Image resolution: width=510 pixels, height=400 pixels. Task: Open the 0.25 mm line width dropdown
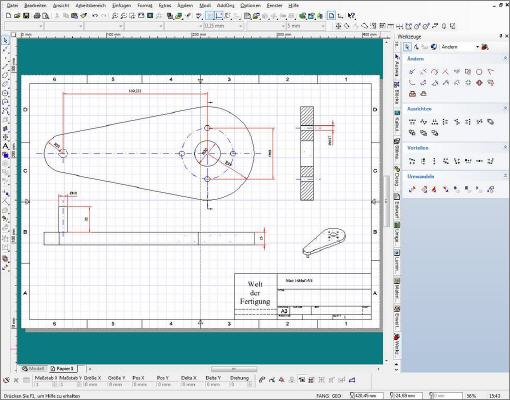click(x=223, y=26)
